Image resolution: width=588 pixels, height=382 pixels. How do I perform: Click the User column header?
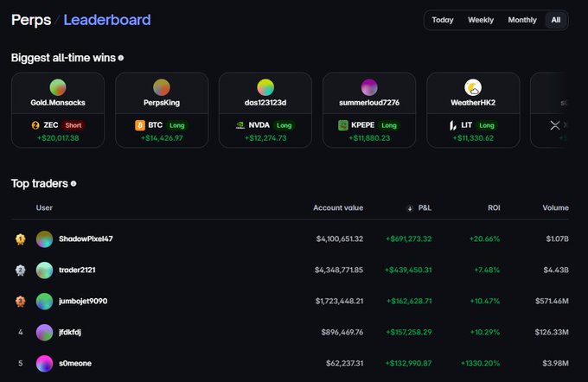tap(44, 207)
